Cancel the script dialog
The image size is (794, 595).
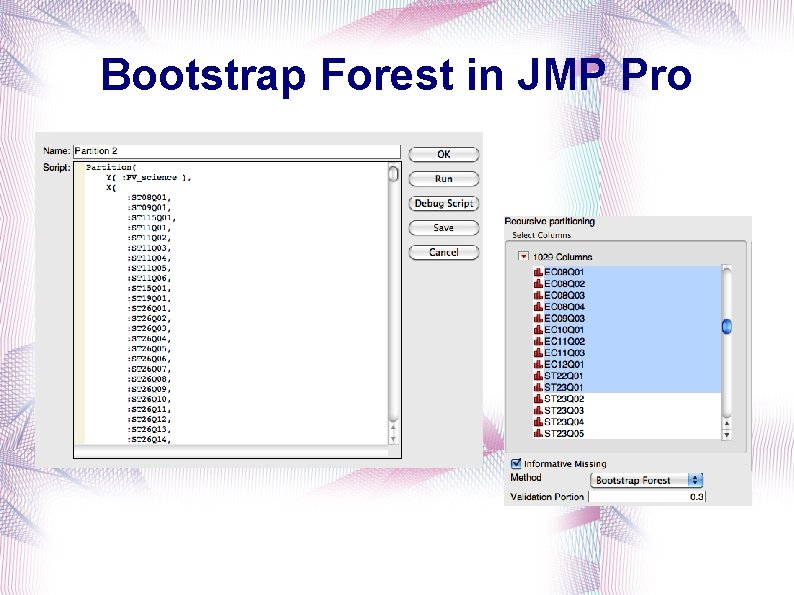tap(444, 252)
